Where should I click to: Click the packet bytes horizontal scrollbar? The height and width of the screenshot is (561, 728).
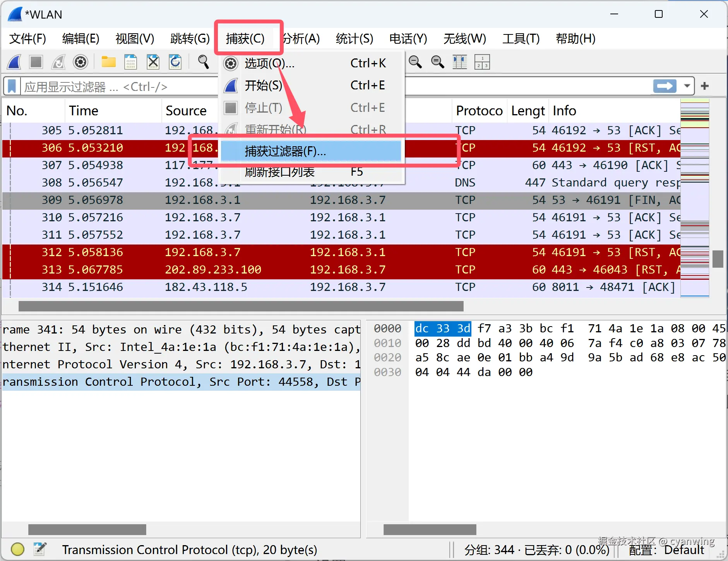pos(430,529)
